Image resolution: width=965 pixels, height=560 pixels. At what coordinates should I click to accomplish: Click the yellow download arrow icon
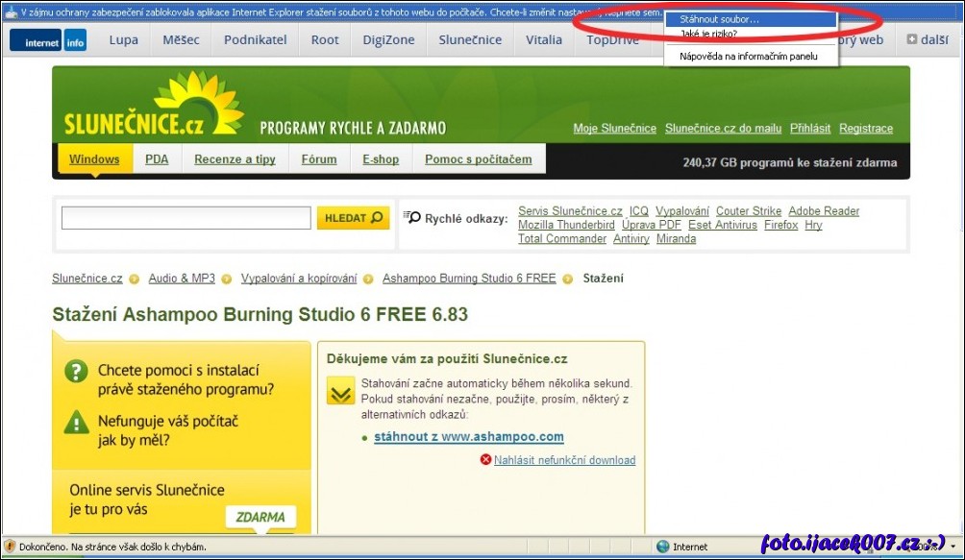340,391
